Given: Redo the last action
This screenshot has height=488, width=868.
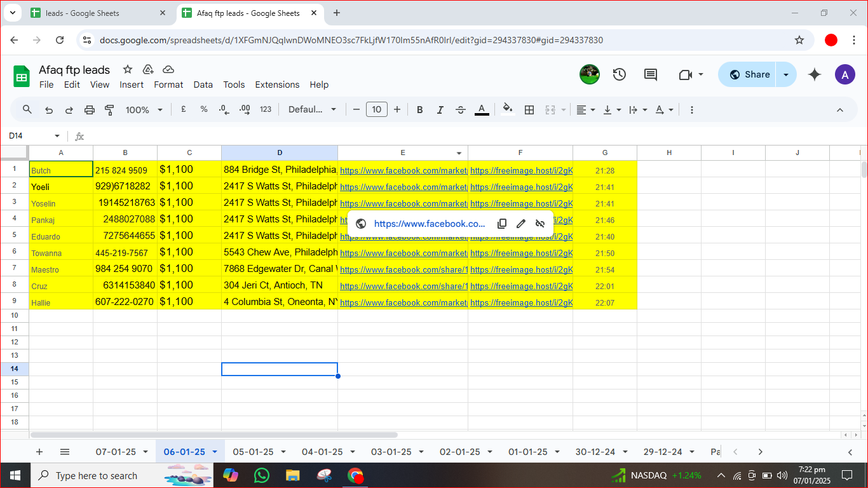Looking at the screenshot, I should pos(69,110).
